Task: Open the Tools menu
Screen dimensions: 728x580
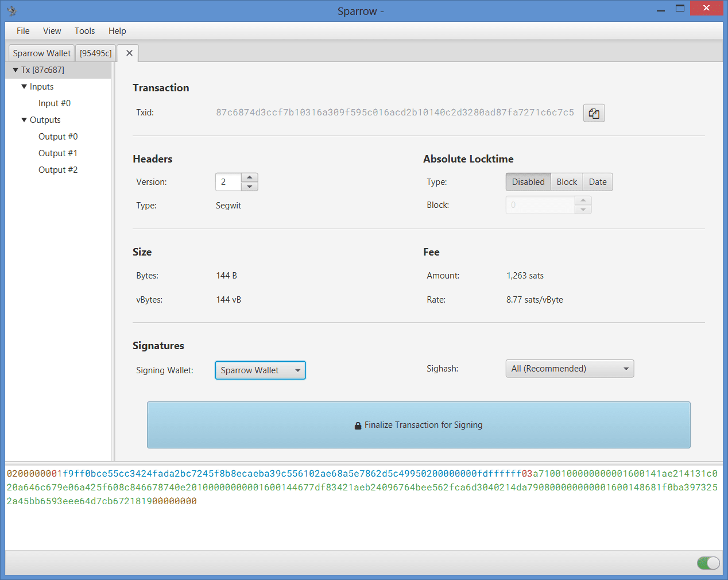Action: [84, 31]
